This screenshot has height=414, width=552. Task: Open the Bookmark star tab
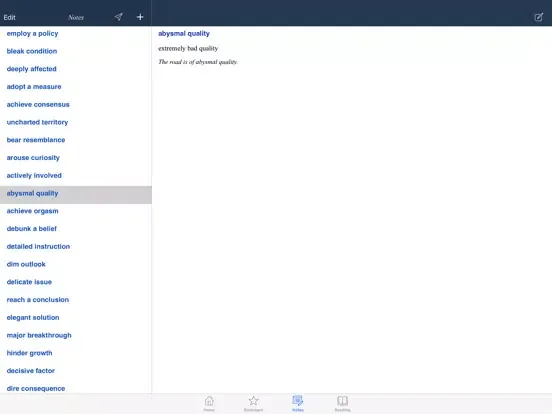click(x=253, y=403)
